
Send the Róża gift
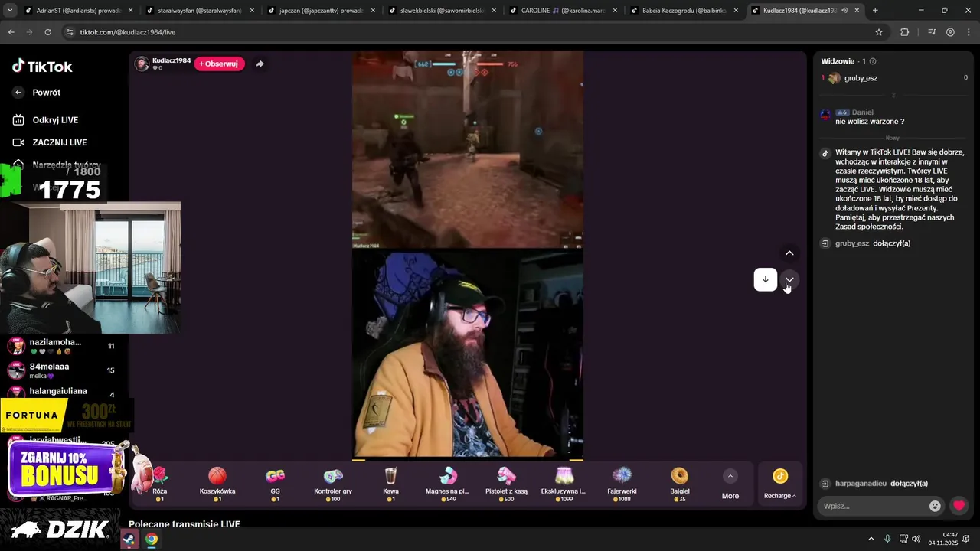click(x=159, y=484)
